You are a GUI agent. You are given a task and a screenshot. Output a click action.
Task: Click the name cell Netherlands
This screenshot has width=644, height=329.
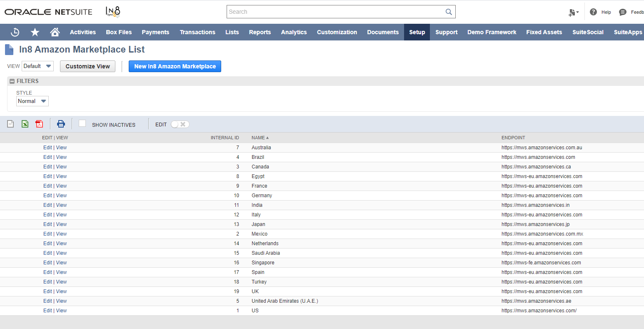pyautogui.click(x=265, y=244)
